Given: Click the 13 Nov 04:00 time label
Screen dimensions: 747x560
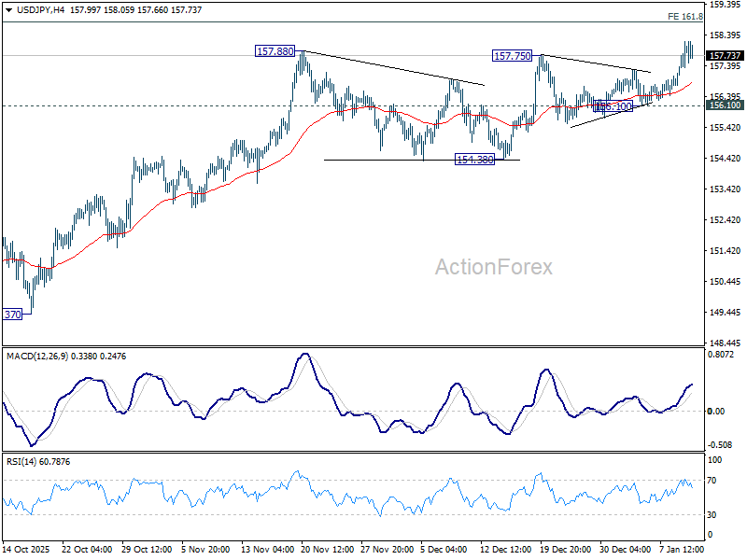Looking at the screenshot, I should click(x=267, y=549).
